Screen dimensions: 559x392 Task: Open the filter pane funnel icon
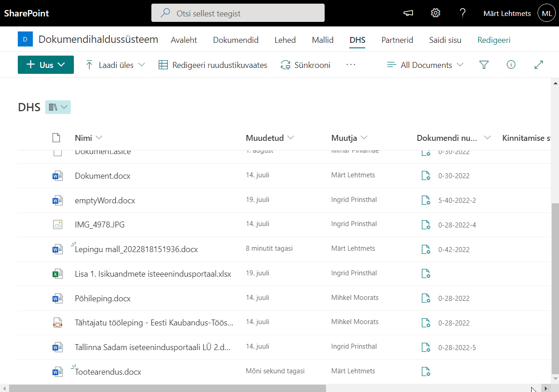[x=484, y=65]
